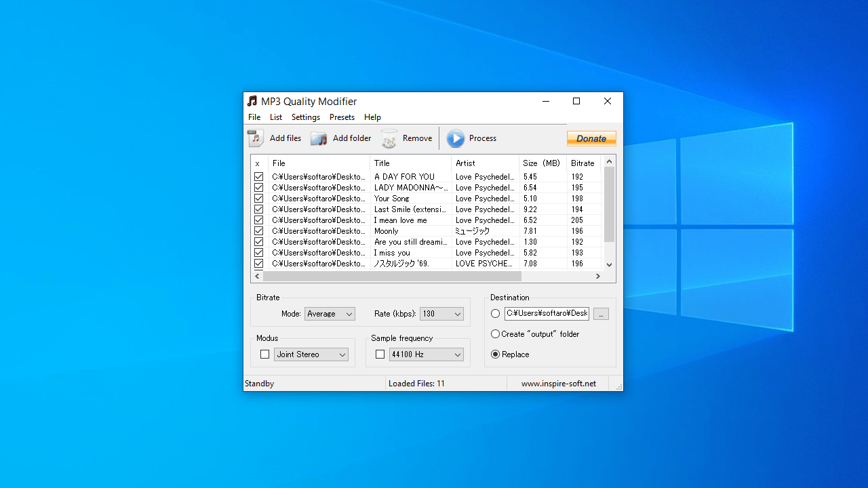This screenshot has width=868, height=488.
Task: Open the List menu
Action: [276, 117]
